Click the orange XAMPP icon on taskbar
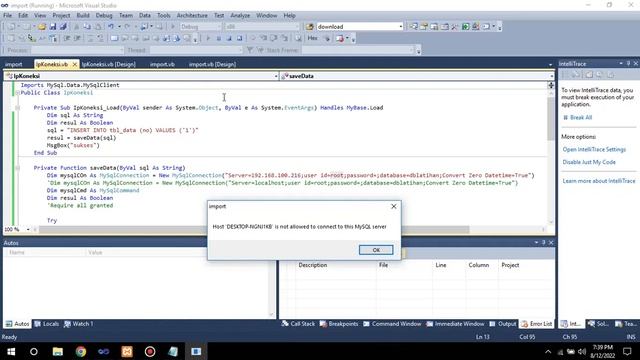This screenshot has height=360, width=640. pyautogui.click(x=127, y=351)
